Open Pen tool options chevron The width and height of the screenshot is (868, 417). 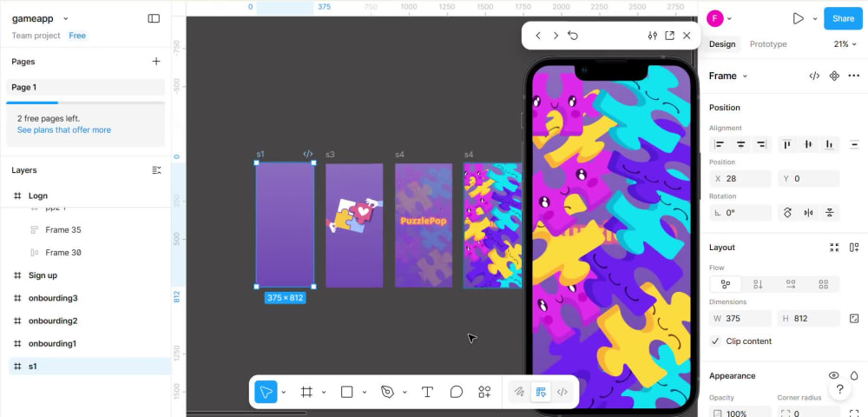point(404,392)
